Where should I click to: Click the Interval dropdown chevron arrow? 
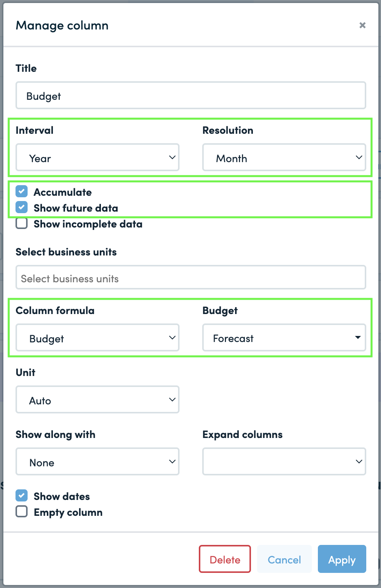coord(172,157)
